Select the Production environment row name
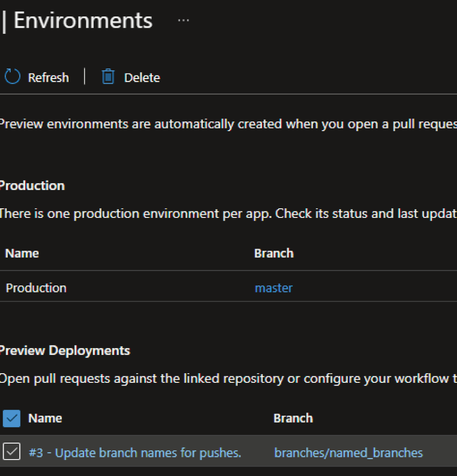This screenshot has width=457, height=476. pyautogui.click(x=36, y=288)
